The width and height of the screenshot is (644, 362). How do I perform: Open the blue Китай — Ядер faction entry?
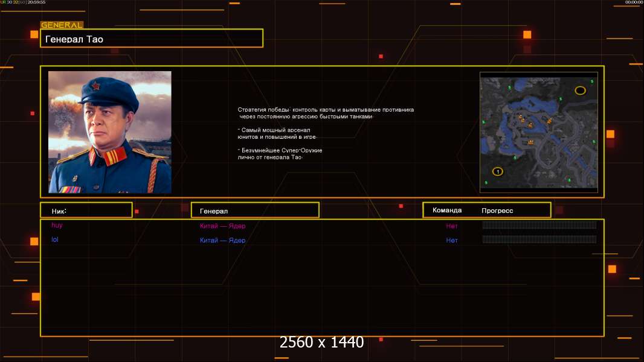pyautogui.click(x=222, y=240)
